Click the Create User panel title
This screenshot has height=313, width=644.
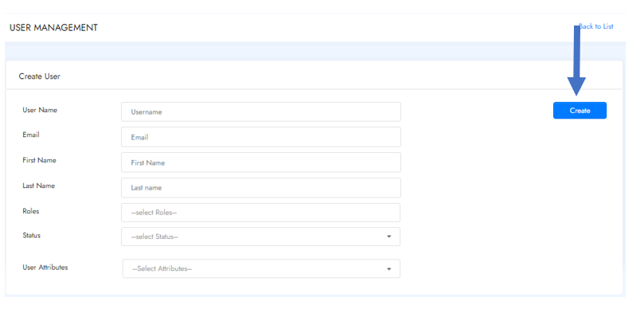[x=40, y=76]
